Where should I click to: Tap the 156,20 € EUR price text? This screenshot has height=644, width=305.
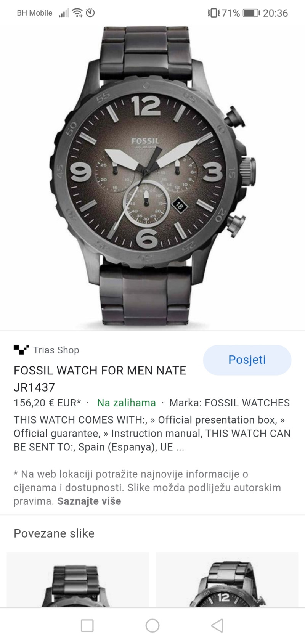pyautogui.click(x=47, y=403)
